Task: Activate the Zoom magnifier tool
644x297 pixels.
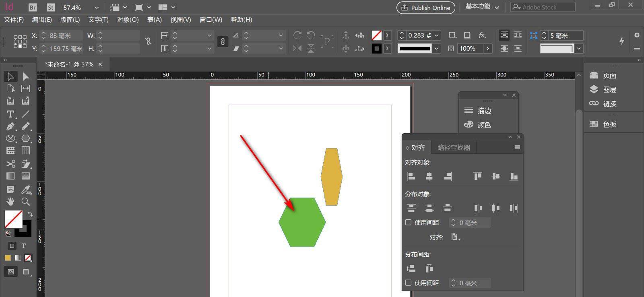Action: [26, 201]
